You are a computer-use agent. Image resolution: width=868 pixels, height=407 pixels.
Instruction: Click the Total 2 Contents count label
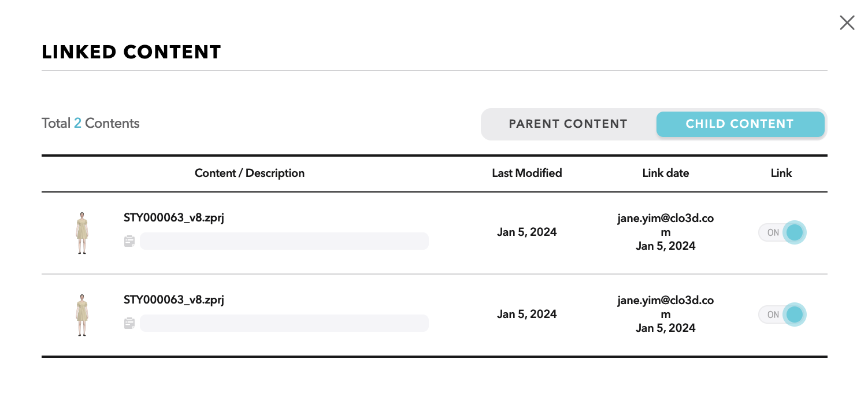point(91,123)
